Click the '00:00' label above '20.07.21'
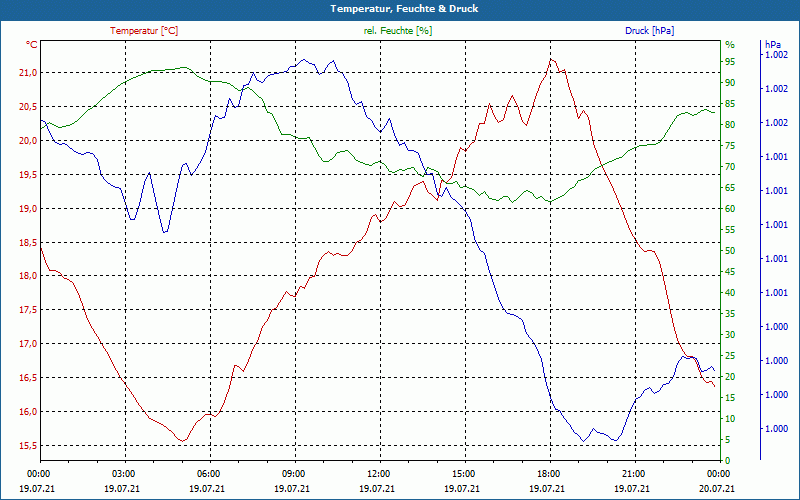This screenshot has width=800, height=500. tap(719, 473)
